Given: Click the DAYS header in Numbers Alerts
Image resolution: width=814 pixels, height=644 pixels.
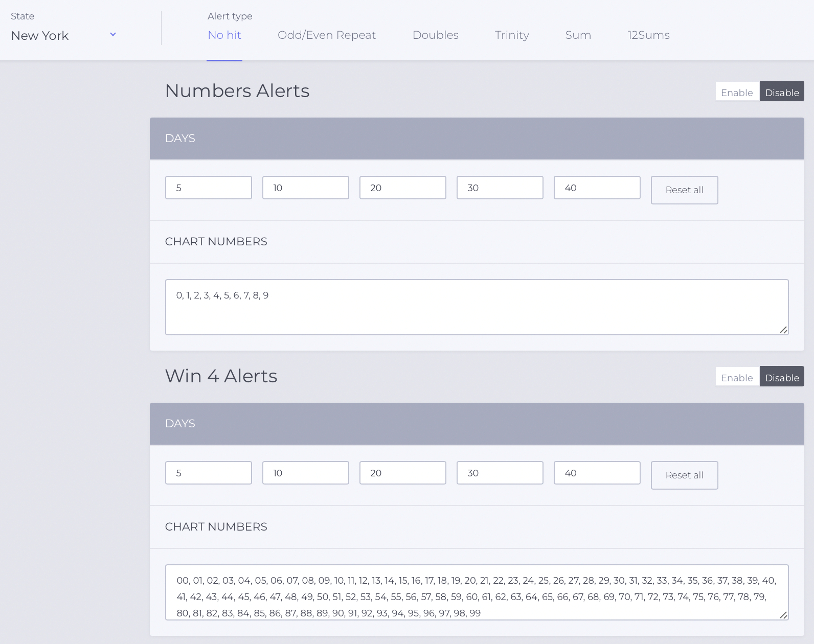Looking at the screenshot, I should point(180,139).
